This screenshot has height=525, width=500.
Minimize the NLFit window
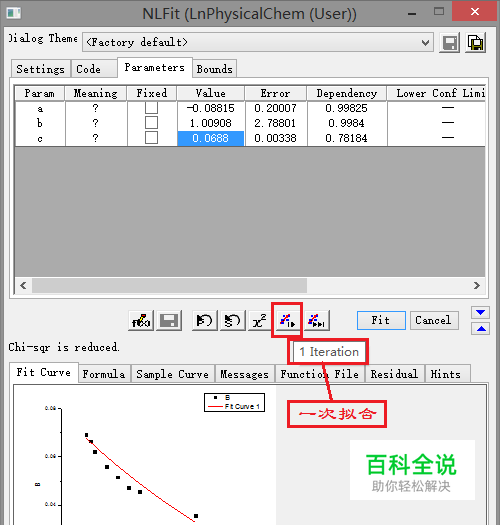click(412, 13)
